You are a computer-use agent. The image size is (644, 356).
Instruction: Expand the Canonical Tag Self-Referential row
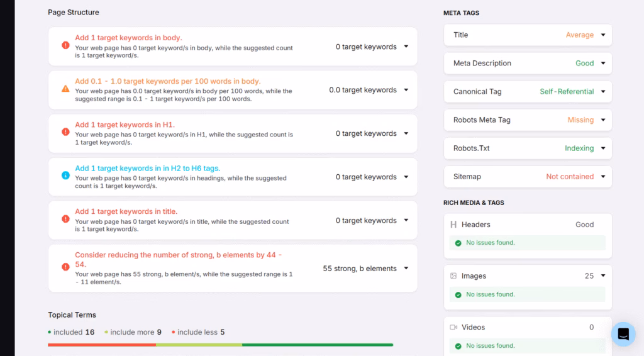click(x=603, y=92)
